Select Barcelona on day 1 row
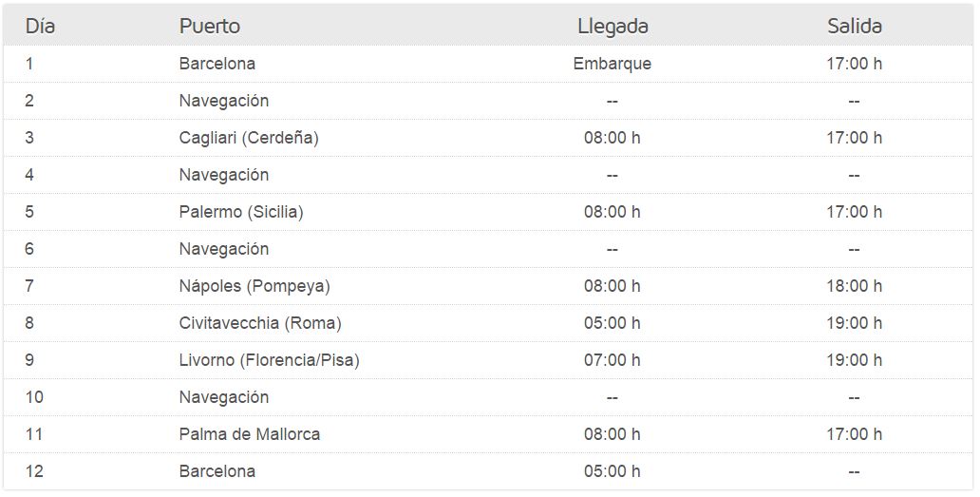 pyautogui.click(x=217, y=64)
